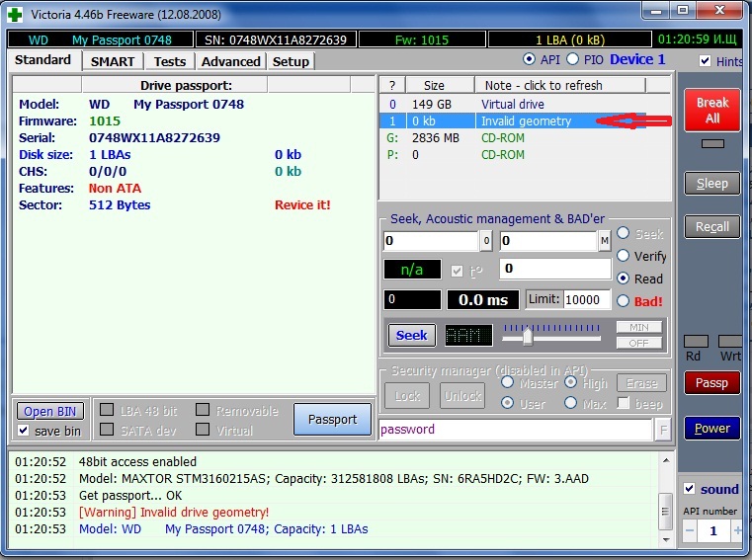Click the blue Power button
Image resolution: width=752 pixels, height=560 pixels.
[712, 429]
